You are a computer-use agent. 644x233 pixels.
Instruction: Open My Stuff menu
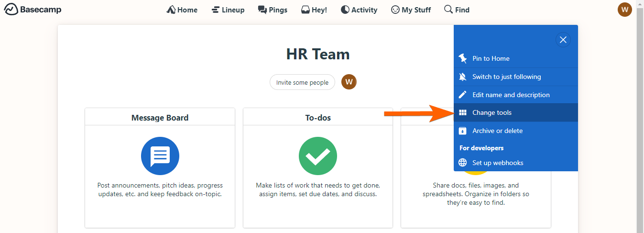tap(411, 10)
